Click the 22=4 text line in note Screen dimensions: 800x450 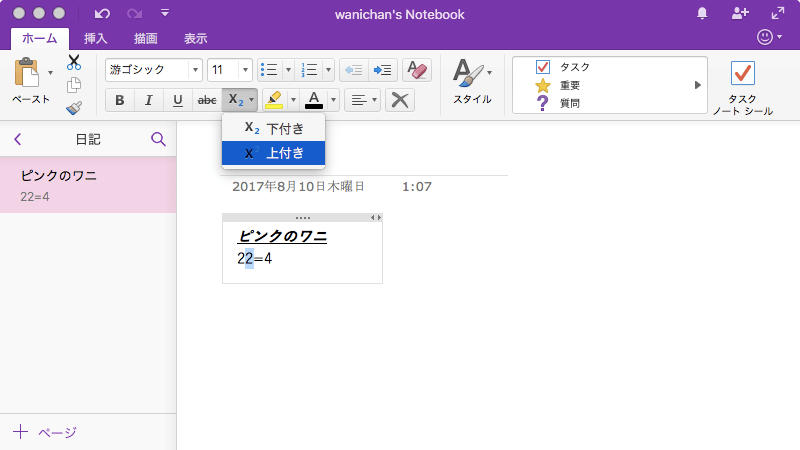[255, 258]
